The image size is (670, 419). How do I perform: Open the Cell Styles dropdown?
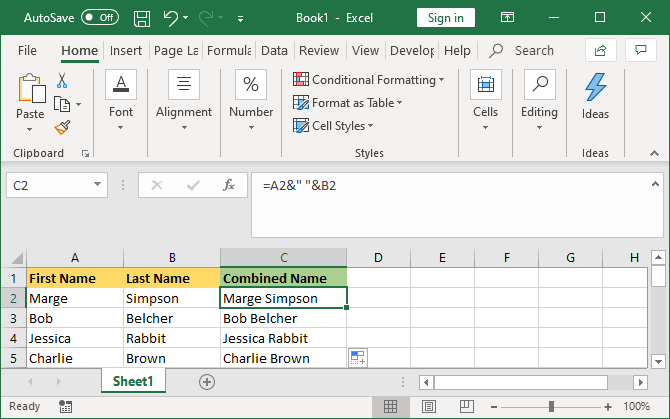click(334, 125)
